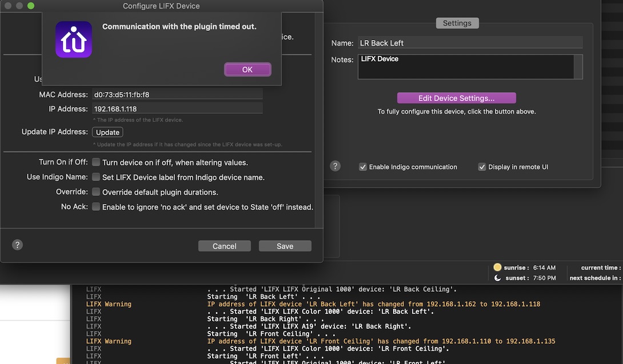Click the Update button for IP address
This screenshot has width=623, height=364.
(107, 133)
